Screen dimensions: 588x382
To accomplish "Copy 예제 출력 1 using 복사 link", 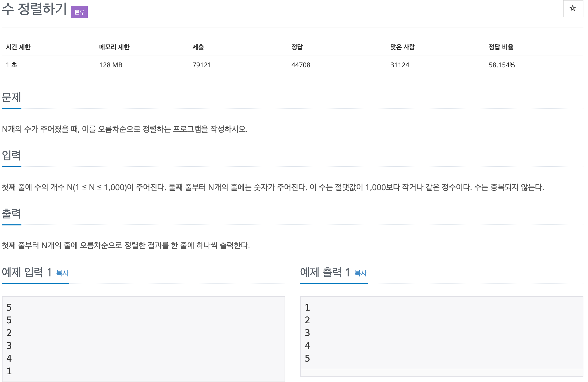I will (361, 273).
